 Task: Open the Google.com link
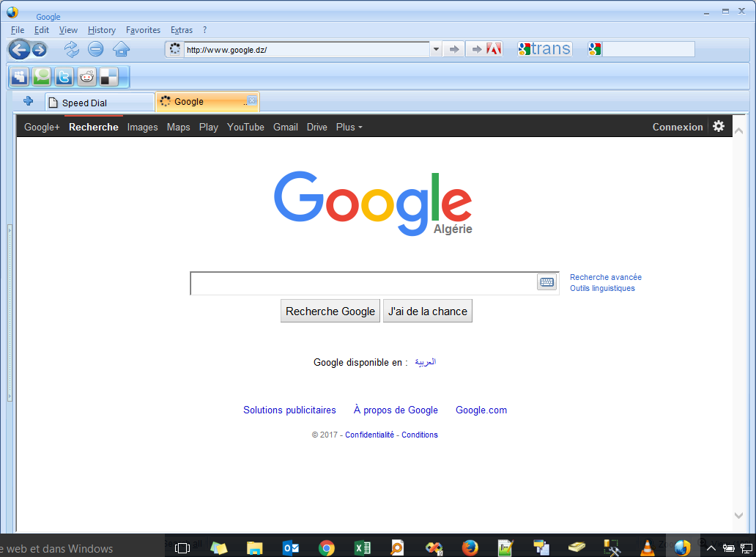click(481, 410)
